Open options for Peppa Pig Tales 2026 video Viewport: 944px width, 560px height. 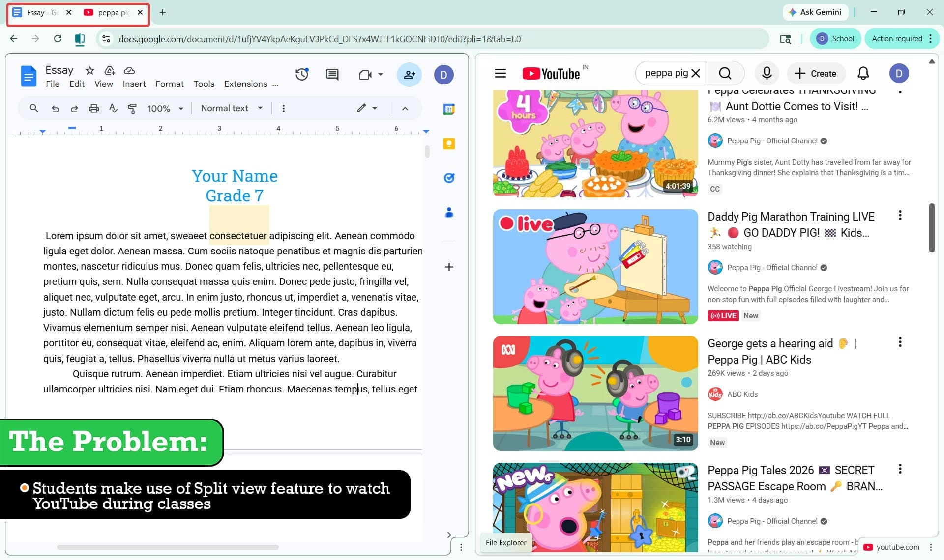tap(900, 469)
